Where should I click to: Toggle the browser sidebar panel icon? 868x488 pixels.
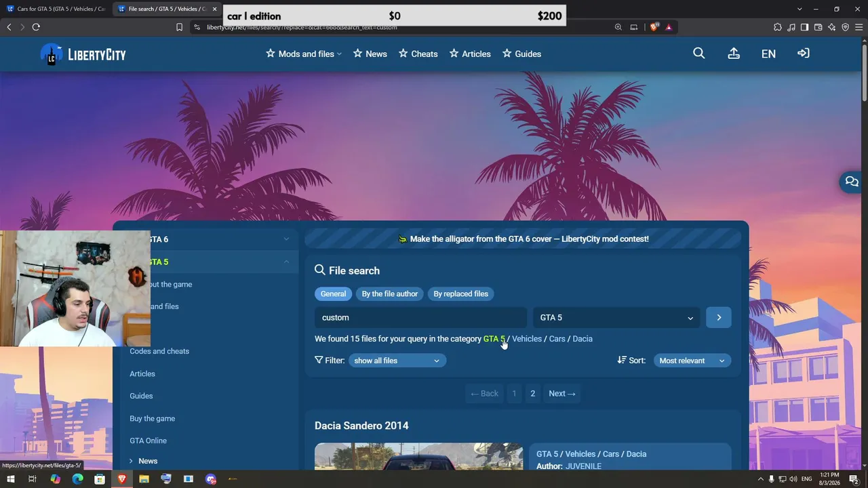click(x=804, y=27)
